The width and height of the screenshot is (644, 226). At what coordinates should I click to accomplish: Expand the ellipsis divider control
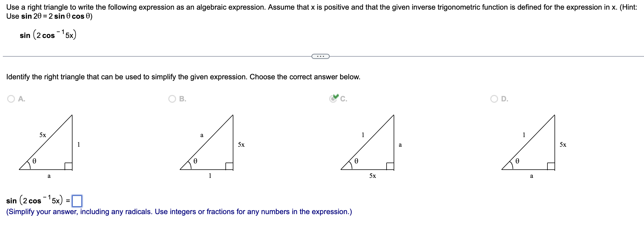tap(321, 56)
